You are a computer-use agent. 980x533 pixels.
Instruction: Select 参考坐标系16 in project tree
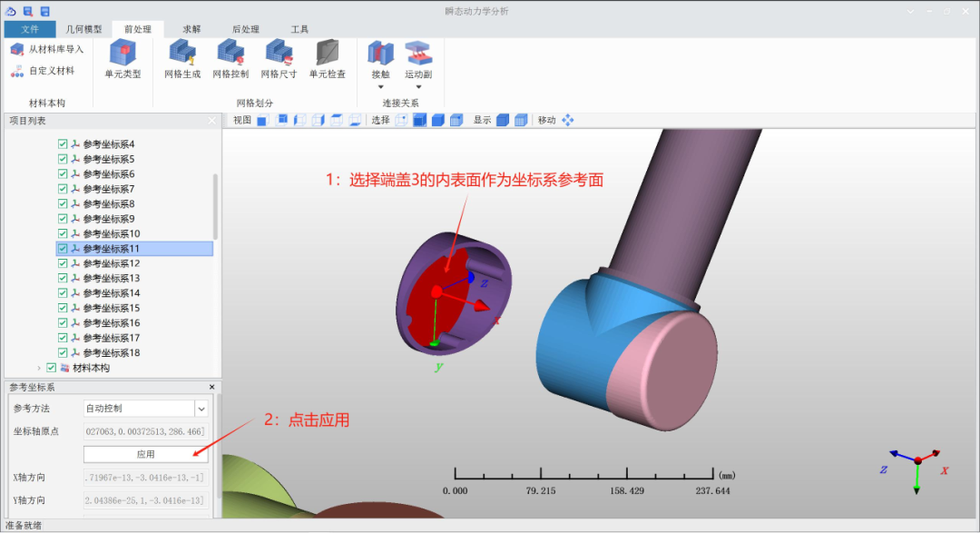[112, 323]
